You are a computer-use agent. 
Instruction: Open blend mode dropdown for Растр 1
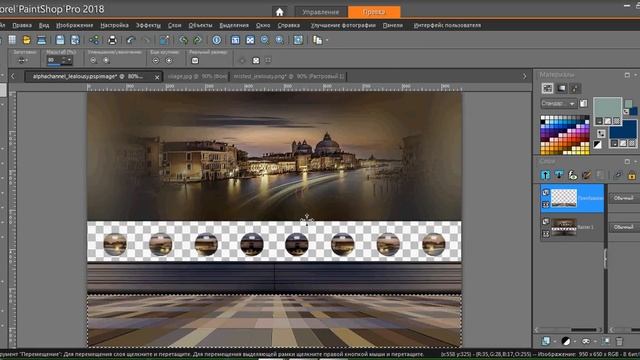click(624, 227)
